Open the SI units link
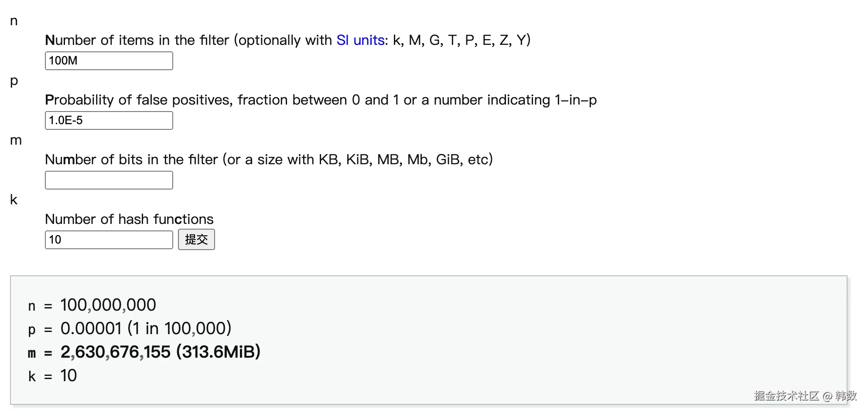The height and width of the screenshot is (413, 868). click(x=360, y=40)
